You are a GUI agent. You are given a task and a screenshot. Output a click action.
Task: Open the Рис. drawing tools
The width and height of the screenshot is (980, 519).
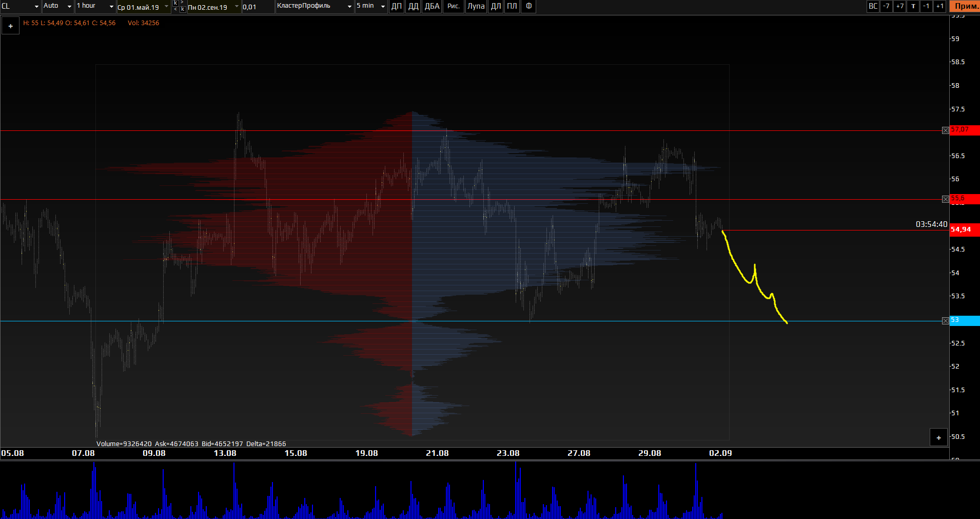(x=454, y=6)
